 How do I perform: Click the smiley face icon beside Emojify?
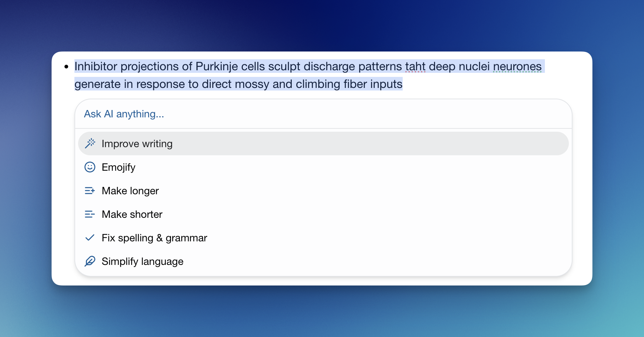point(90,167)
